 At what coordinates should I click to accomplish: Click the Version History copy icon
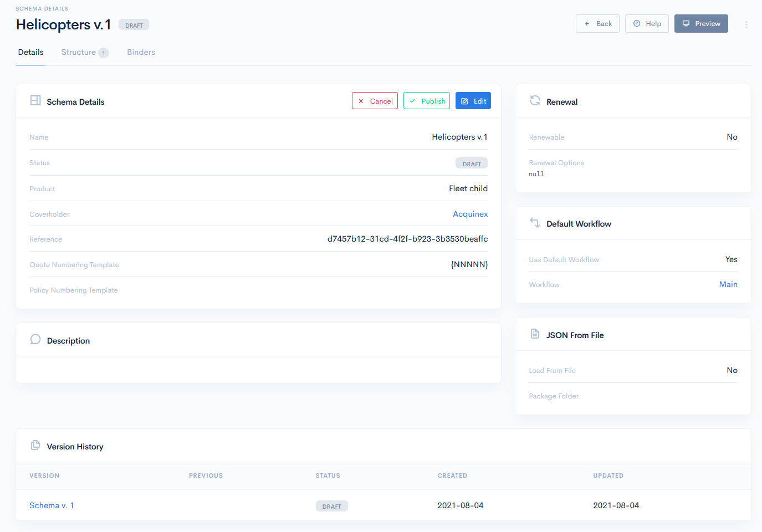35,446
